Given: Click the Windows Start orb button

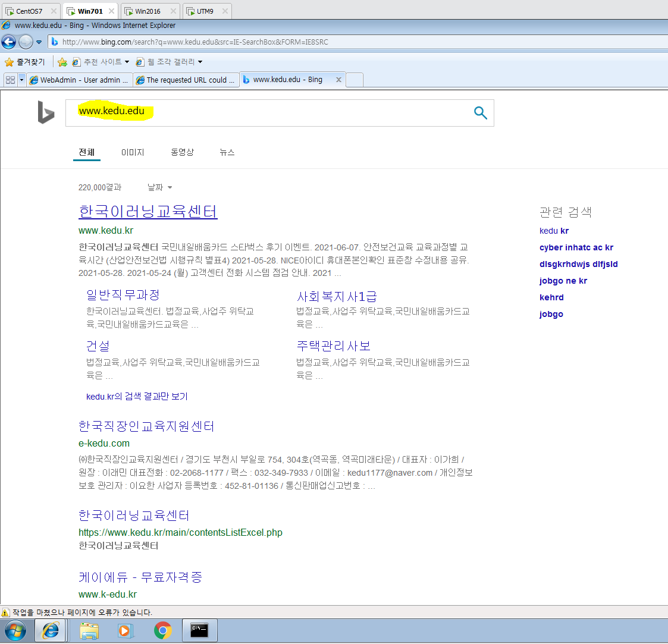Looking at the screenshot, I should [15, 630].
